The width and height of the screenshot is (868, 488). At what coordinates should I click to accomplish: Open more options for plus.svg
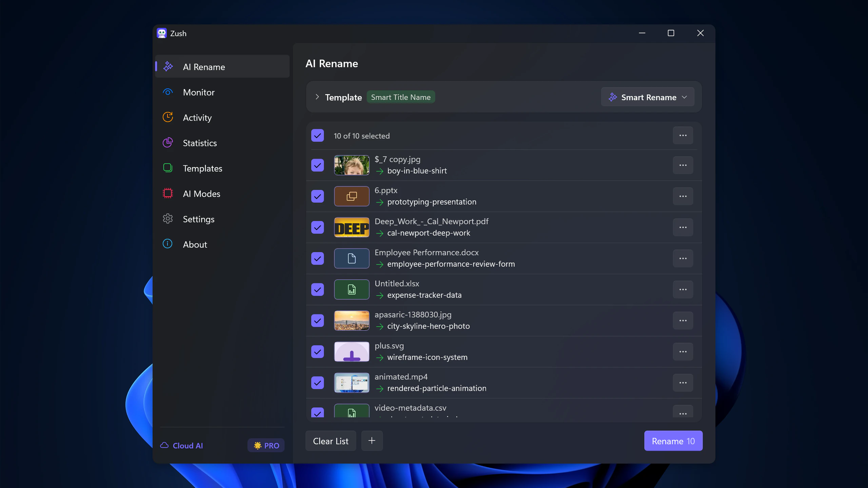(683, 352)
